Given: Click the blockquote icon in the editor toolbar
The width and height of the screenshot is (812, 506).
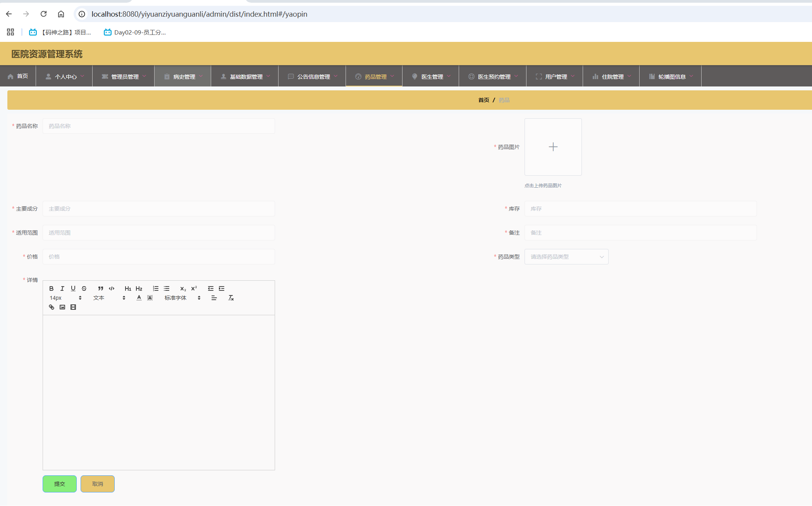Looking at the screenshot, I should (x=101, y=288).
